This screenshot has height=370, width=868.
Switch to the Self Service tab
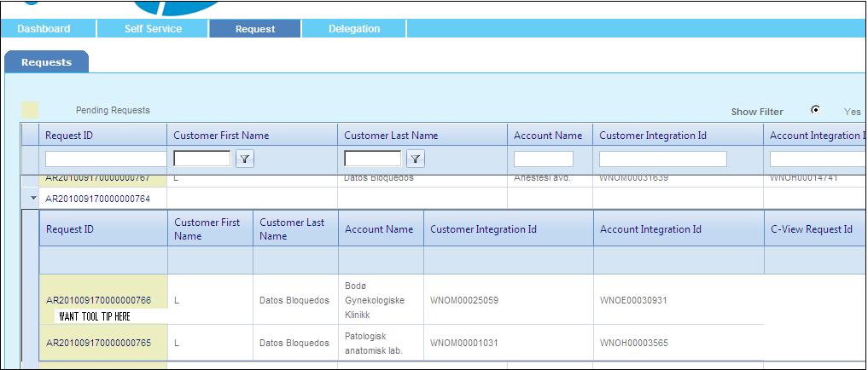point(154,29)
